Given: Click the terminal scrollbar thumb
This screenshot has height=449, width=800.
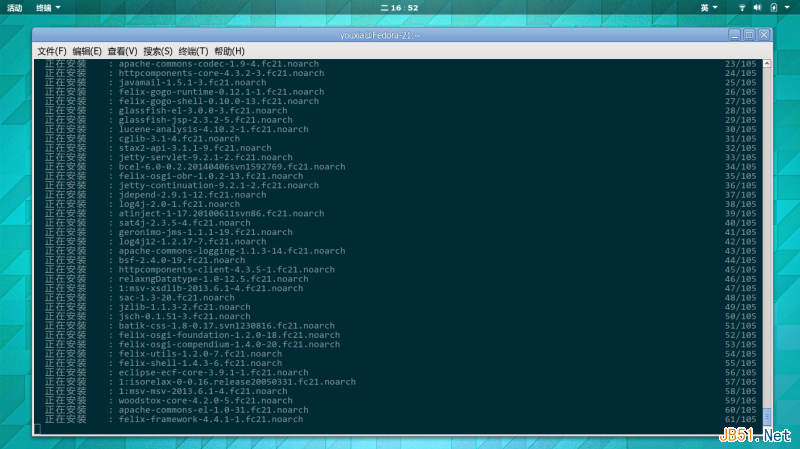Looking at the screenshot, I should coord(766,416).
